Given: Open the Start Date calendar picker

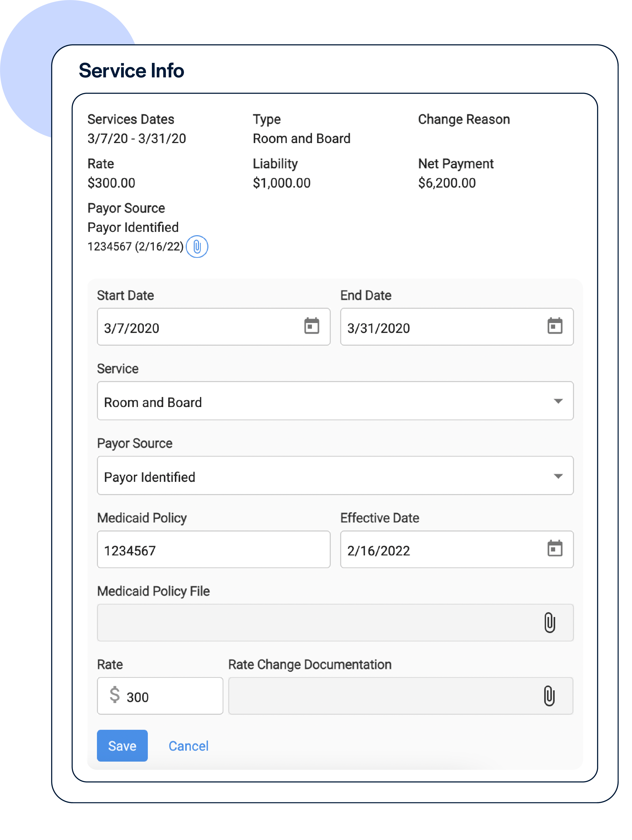Looking at the screenshot, I should tap(312, 326).
